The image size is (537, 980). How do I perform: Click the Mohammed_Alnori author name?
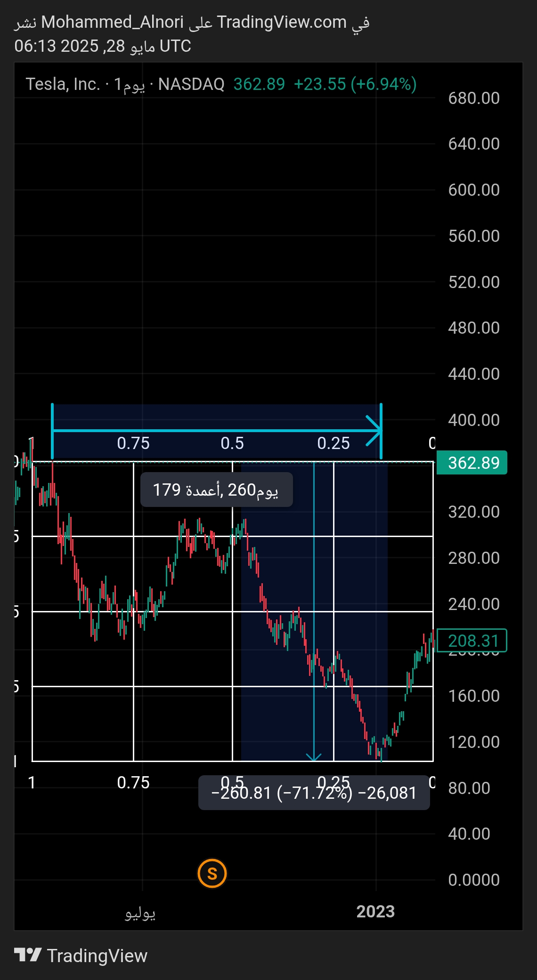(113, 22)
